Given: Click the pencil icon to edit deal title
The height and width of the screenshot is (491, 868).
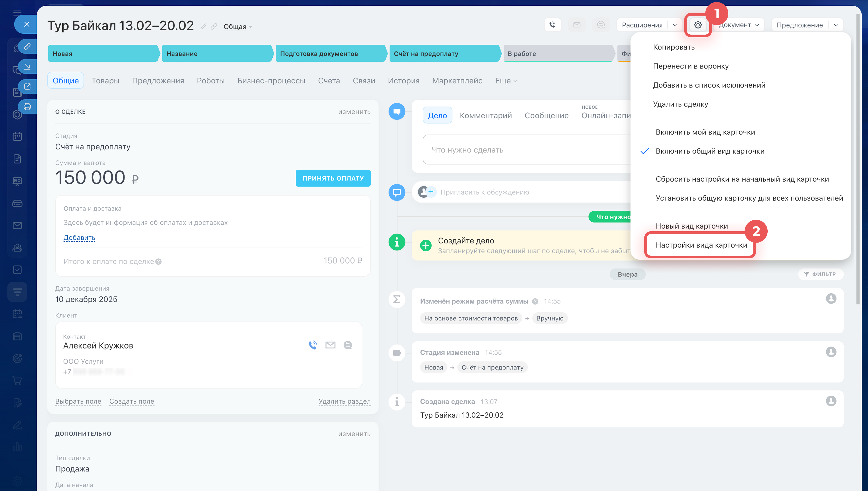Looking at the screenshot, I should (203, 26).
